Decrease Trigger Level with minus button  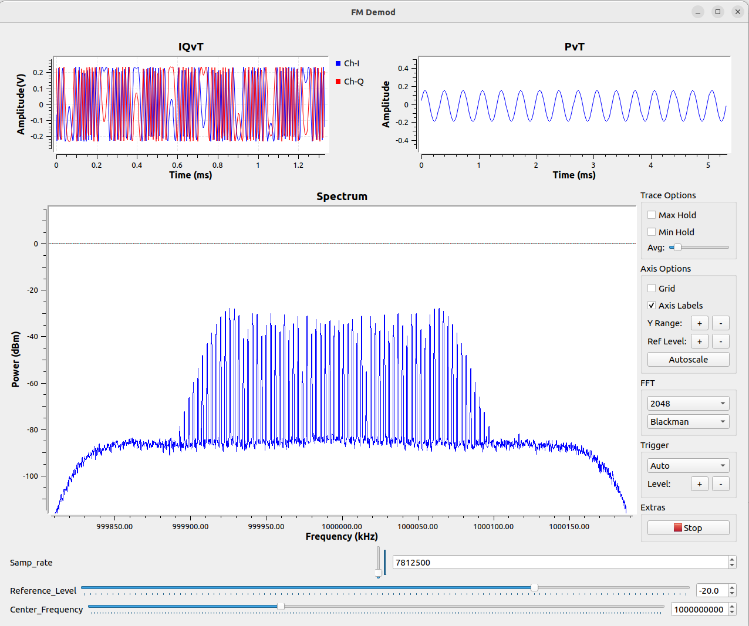[x=721, y=484]
